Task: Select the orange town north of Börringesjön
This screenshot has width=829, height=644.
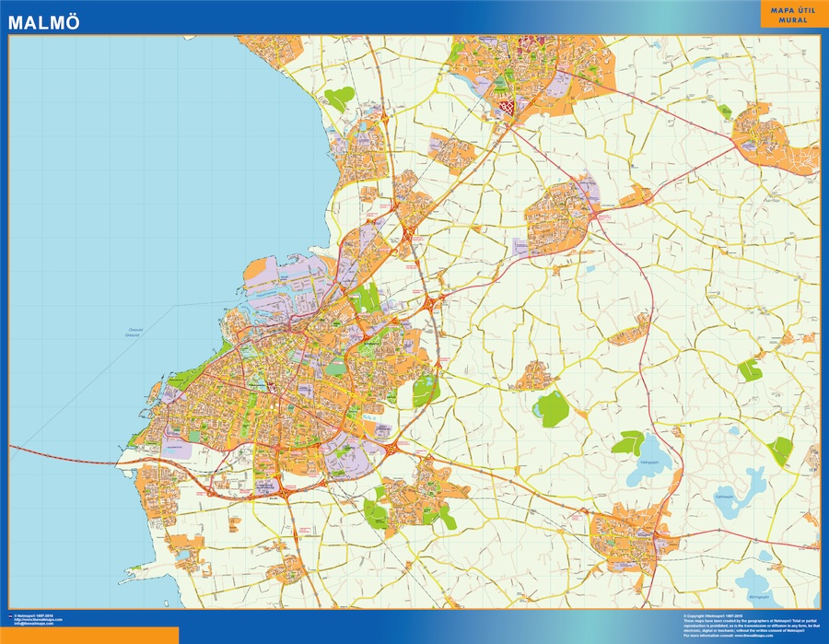Action: tap(624, 533)
